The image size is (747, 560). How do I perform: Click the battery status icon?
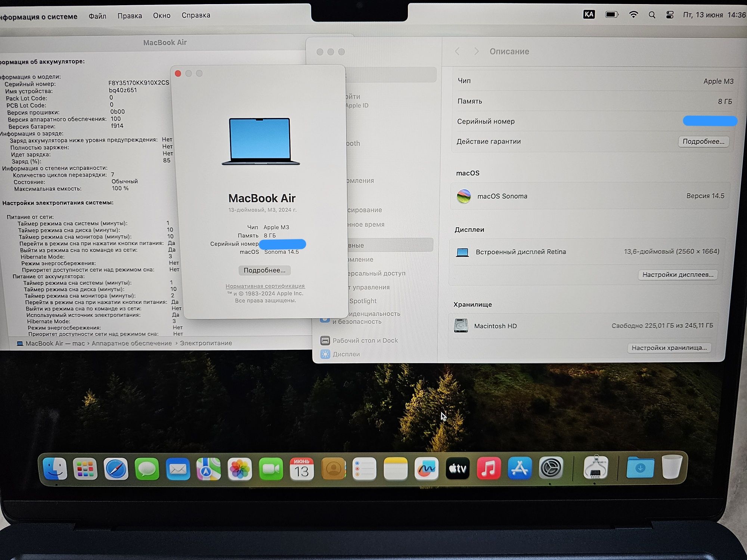tap(612, 15)
